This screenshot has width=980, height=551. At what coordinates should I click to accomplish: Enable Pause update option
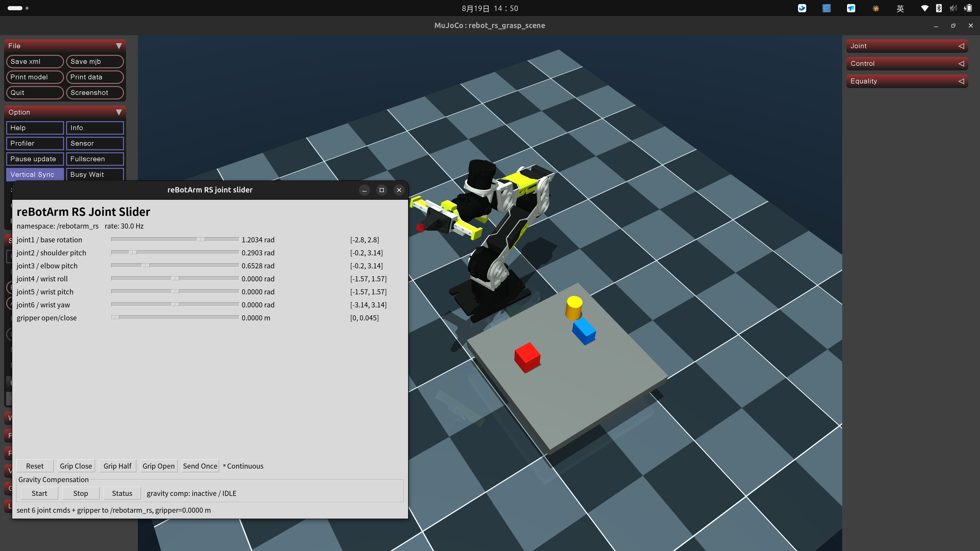pyautogui.click(x=35, y=159)
